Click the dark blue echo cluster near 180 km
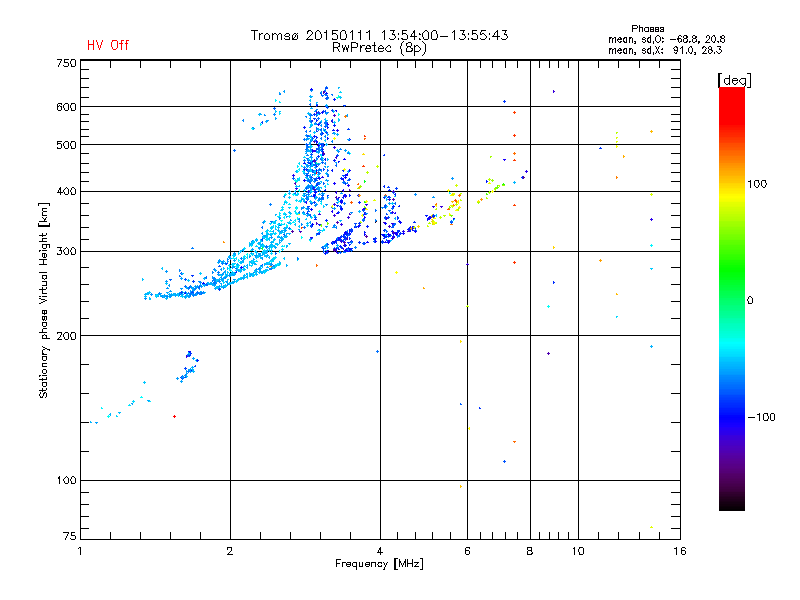Screen dimensions: 800x600 [188, 366]
